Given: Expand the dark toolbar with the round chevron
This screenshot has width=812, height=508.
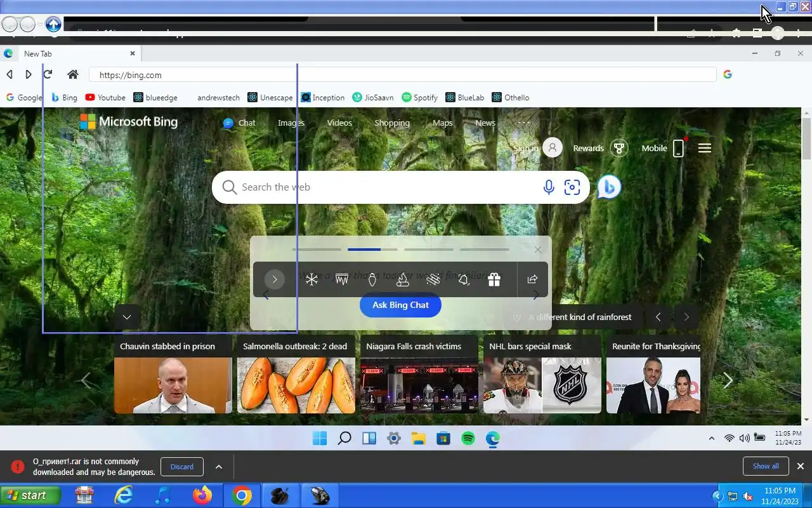Looking at the screenshot, I should [275, 279].
